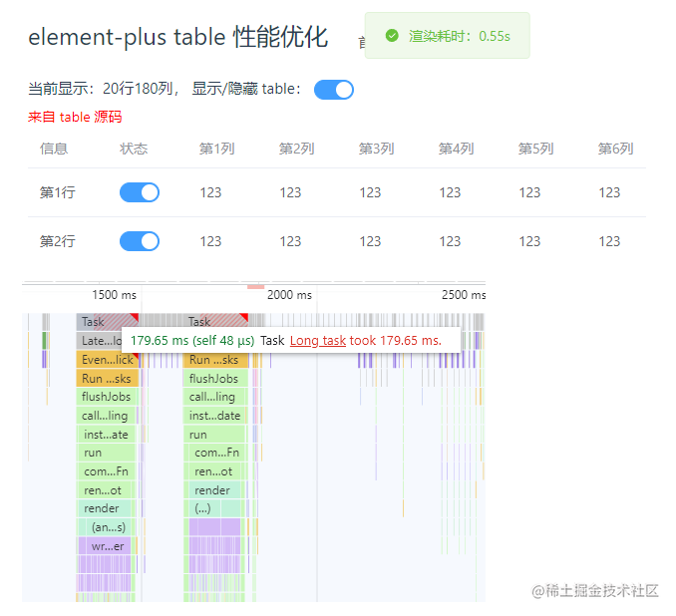Select the right run block
676x616 pixels.
click(x=214, y=435)
